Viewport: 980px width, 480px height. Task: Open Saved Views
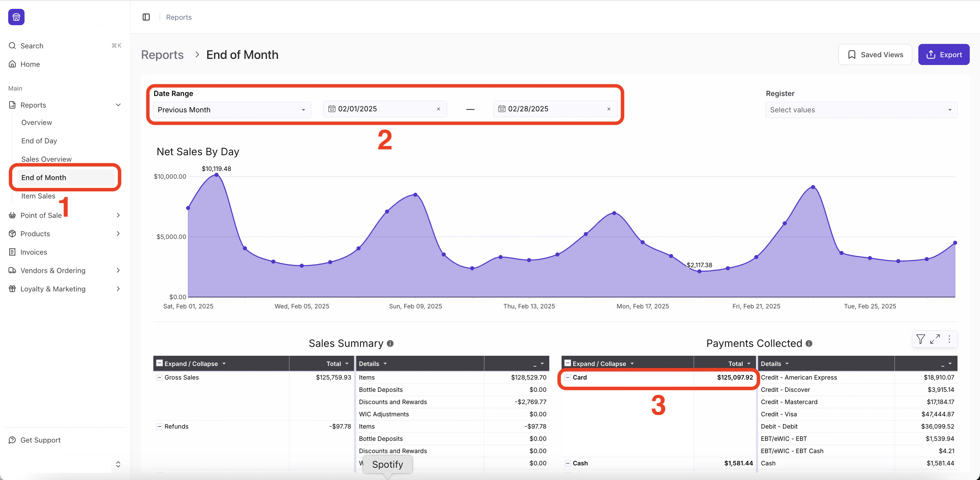pos(875,55)
